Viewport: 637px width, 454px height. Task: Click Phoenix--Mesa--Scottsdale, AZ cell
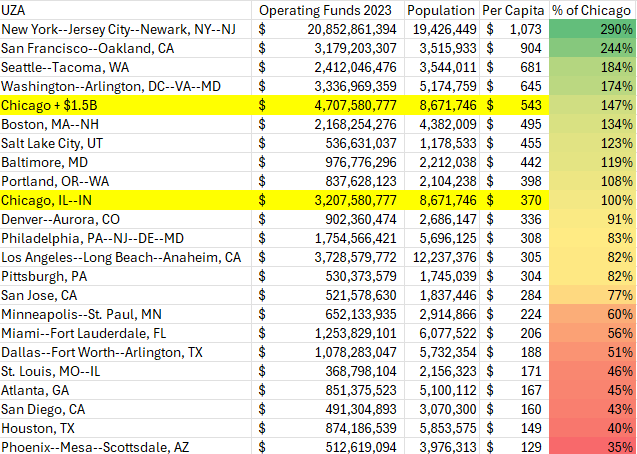126,447
